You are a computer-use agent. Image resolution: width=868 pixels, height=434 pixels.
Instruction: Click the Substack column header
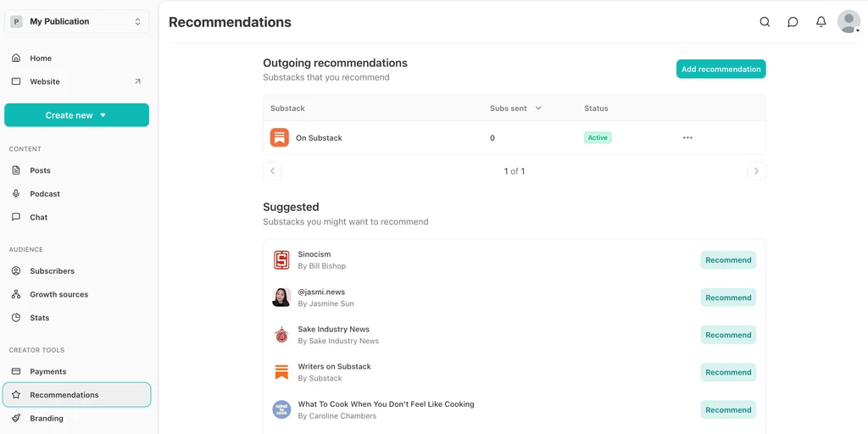point(287,108)
